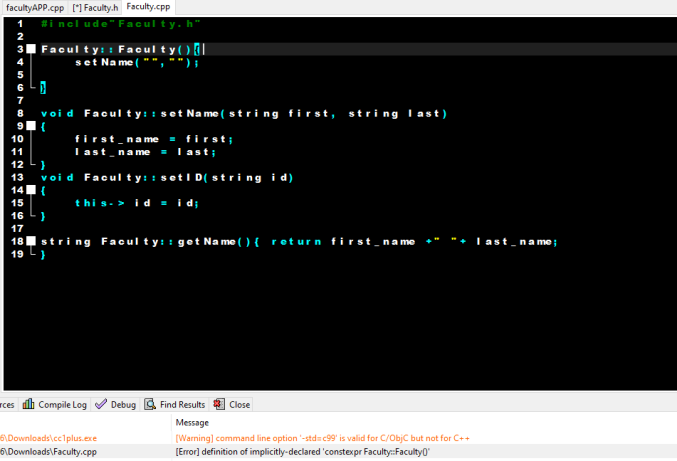The image size is (677, 461).
Task: Click the Downloads\Faculty.cpp file entry
Action: (48, 452)
